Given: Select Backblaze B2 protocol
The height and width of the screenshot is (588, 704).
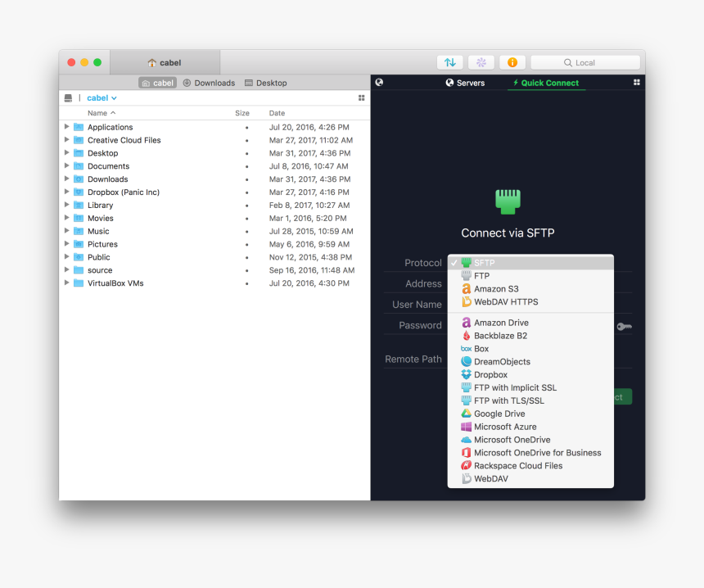Looking at the screenshot, I should [x=530, y=336].
